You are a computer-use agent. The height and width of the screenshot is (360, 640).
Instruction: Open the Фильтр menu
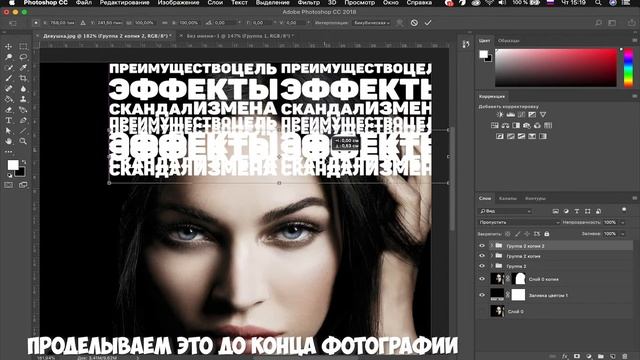point(309,2)
